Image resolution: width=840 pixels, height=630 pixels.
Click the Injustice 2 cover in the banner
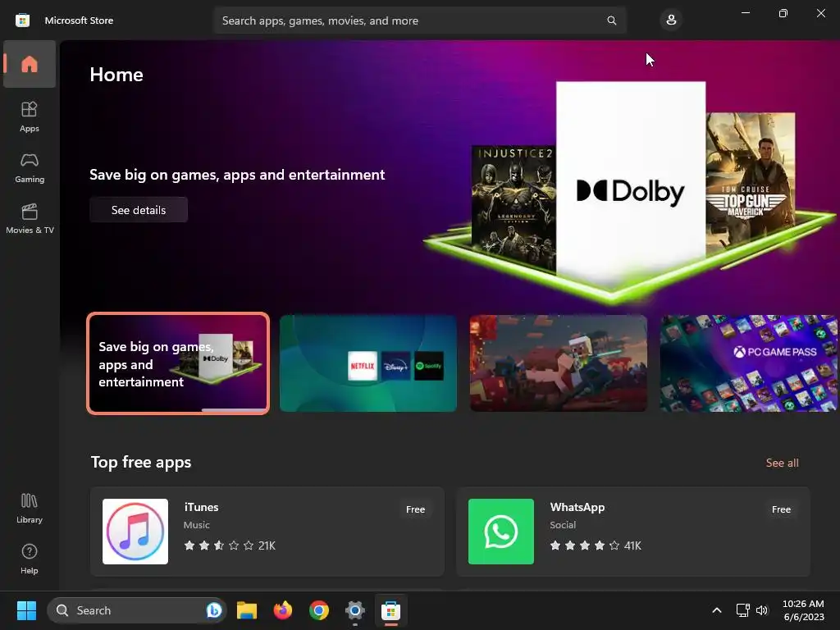point(514,208)
